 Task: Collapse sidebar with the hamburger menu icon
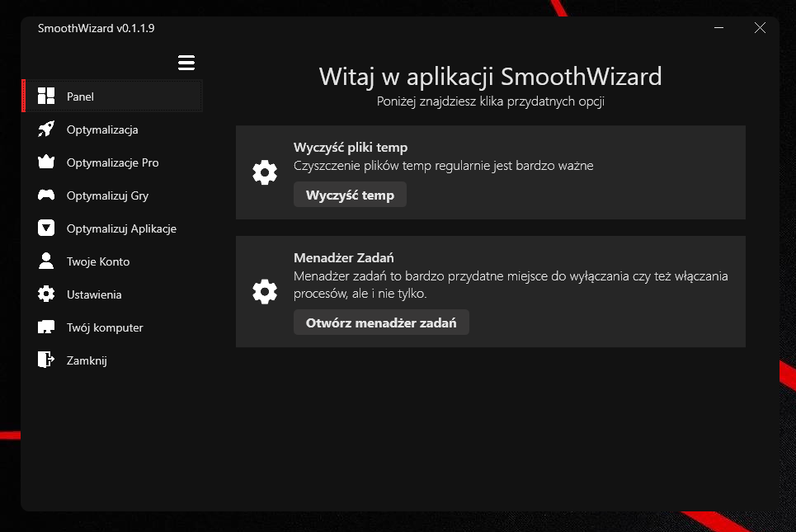pyautogui.click(x=186, y=63)
